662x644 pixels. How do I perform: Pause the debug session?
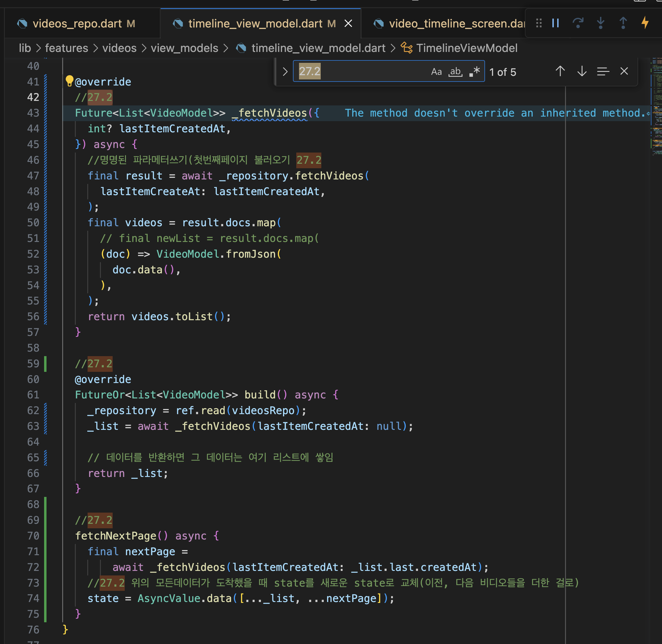click(x=555, y=23)
